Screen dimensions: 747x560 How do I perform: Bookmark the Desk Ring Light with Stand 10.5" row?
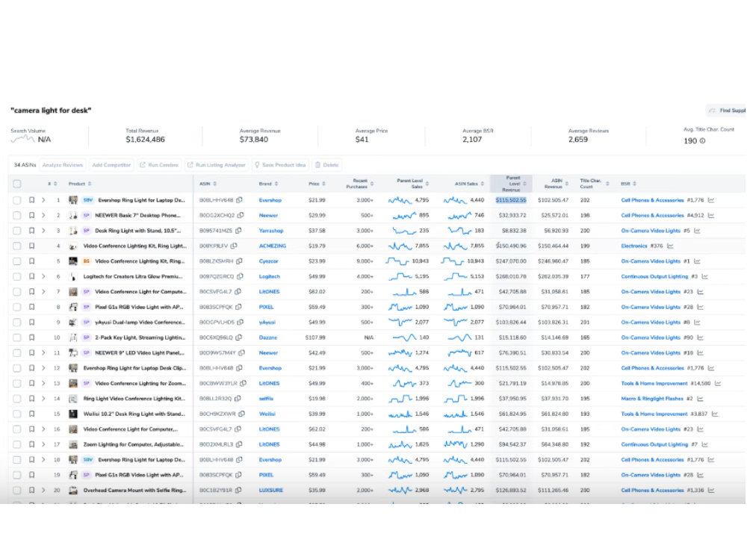(32, 231)
